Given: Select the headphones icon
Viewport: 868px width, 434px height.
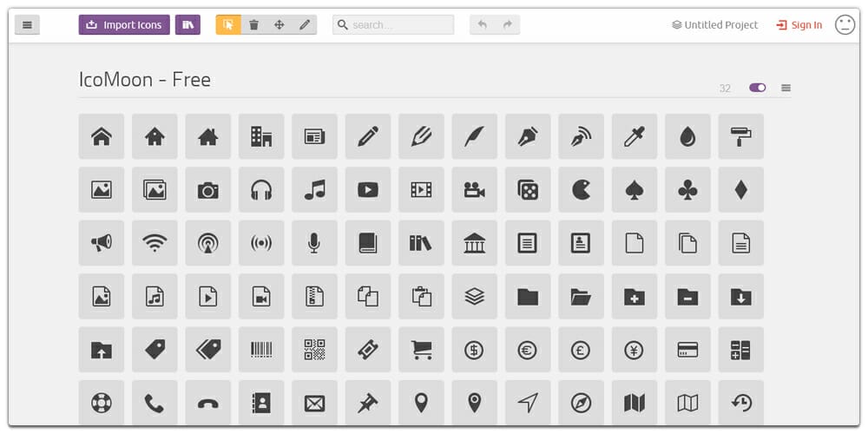Looking at the screenshot, I should (261, 190).
